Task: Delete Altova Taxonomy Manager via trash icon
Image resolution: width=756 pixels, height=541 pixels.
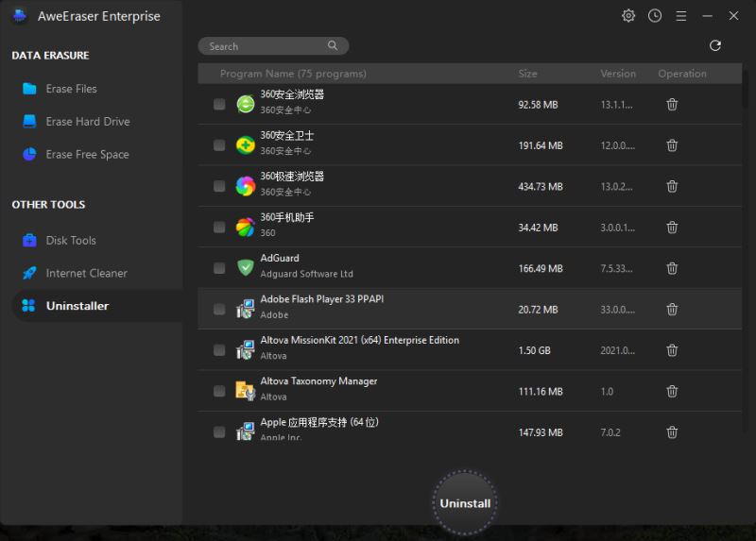Action: [672, 391]
